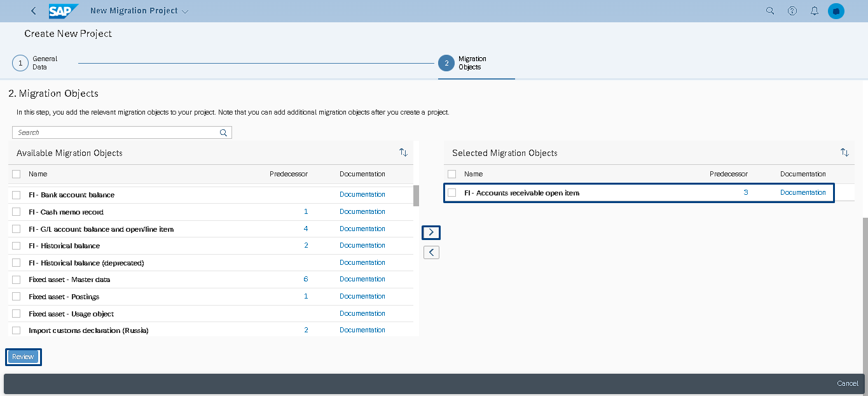Move selected objects right with arrow button

click(x=431, y=232)
